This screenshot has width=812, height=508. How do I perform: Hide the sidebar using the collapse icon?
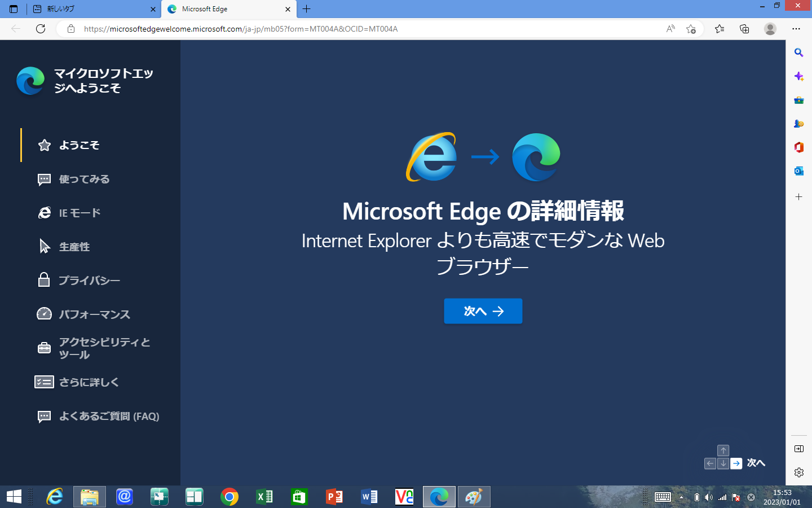[798, 449]
